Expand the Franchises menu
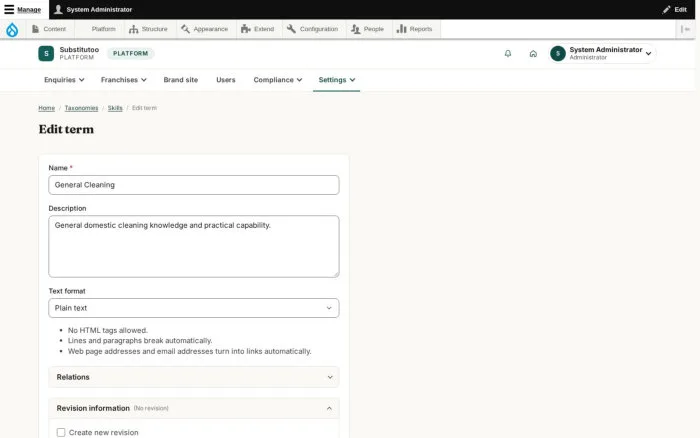 pyautogui.click(x=123, y=80)
